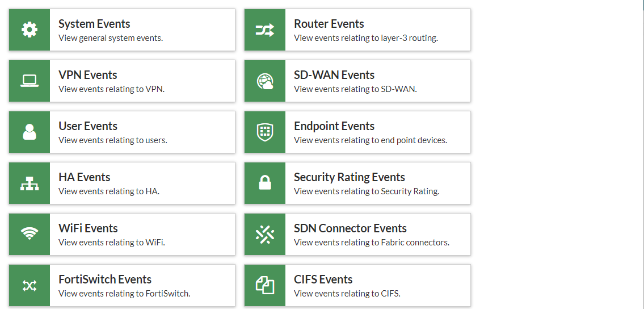Click the WiFi Events signal icon

(x=30, y=234)
